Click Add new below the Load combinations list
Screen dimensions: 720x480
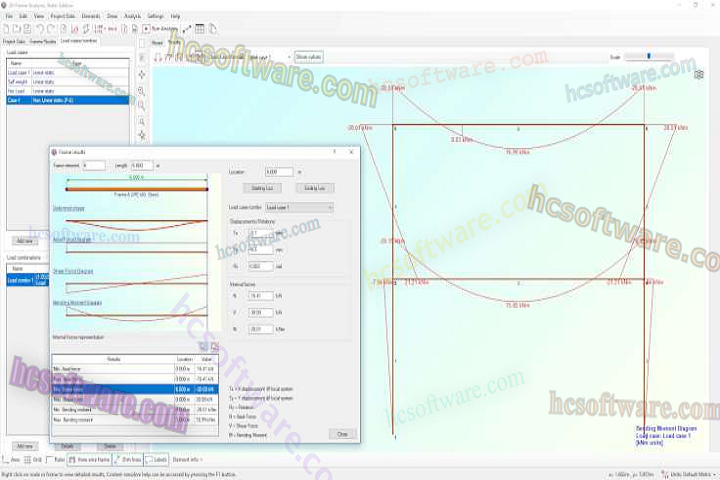(x=25, y=446)
